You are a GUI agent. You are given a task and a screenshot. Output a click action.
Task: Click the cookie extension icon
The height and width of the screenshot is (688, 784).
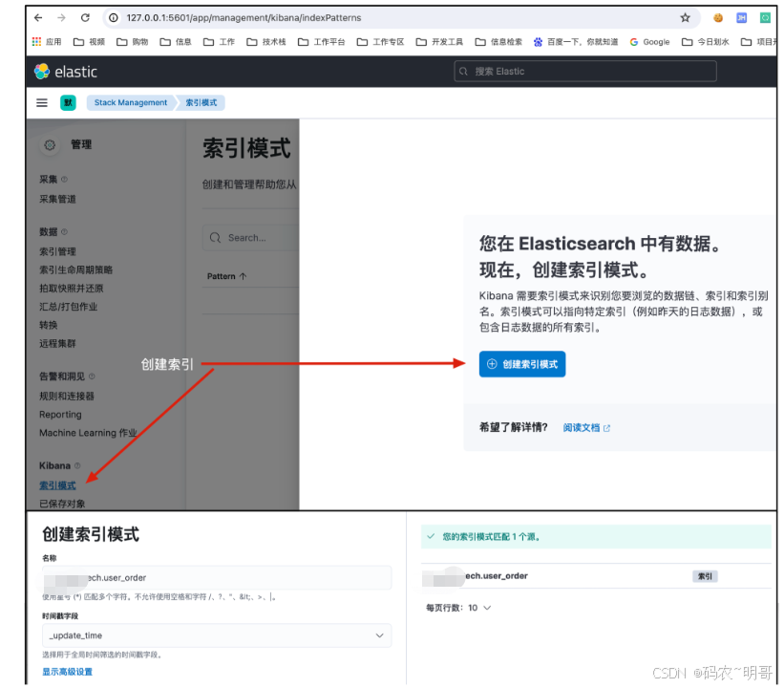point(718,18)
